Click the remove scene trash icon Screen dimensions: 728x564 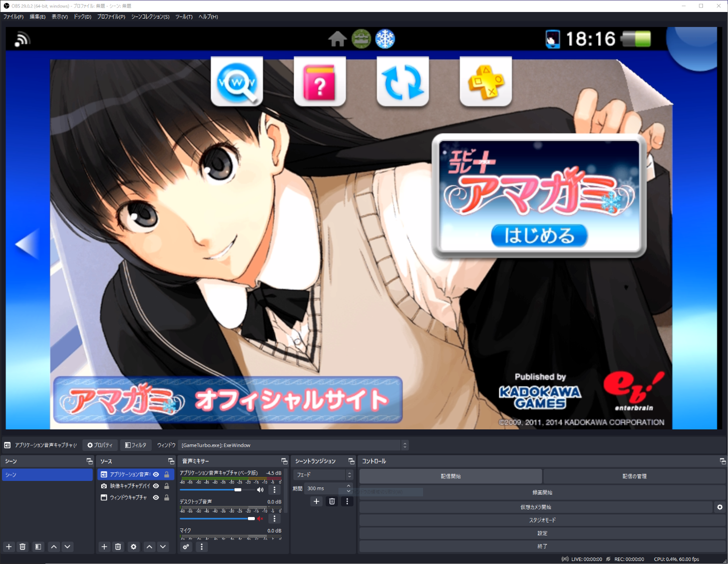point(23,546)
